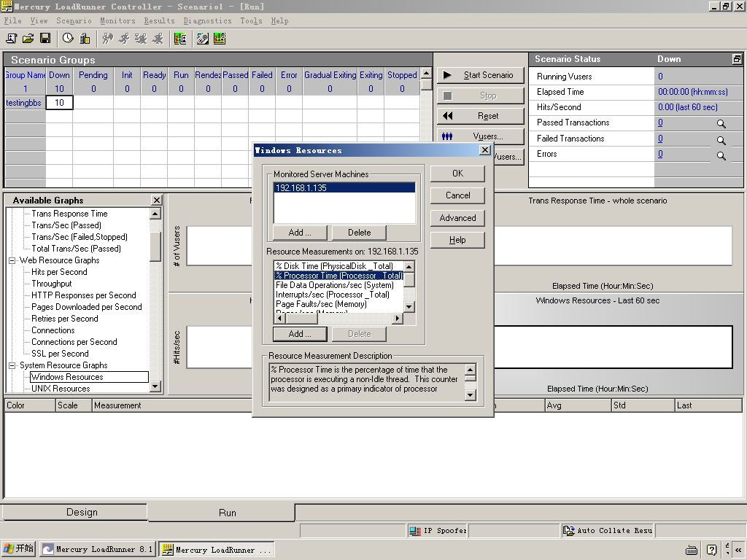This screenshot has height=560, width=747.
Task: Switch to the Run tab
Action: click(222, 513)
